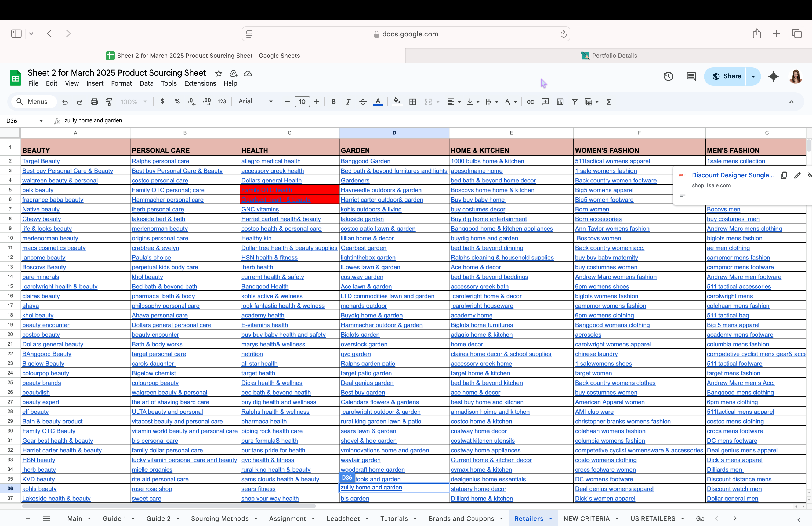
Task: Open the Borders tool
Action: 413,102
